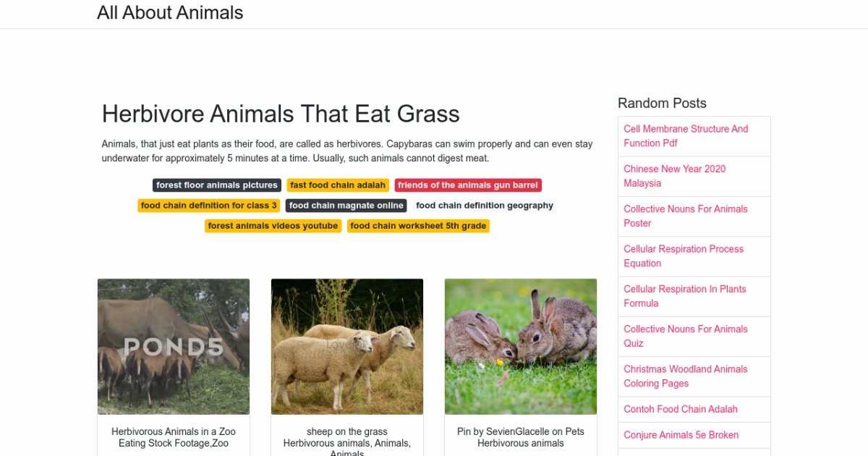Screen dimensions: 868x456
Task: Click 'food chain definition geography' tag
Action: (x=484, y=205)
